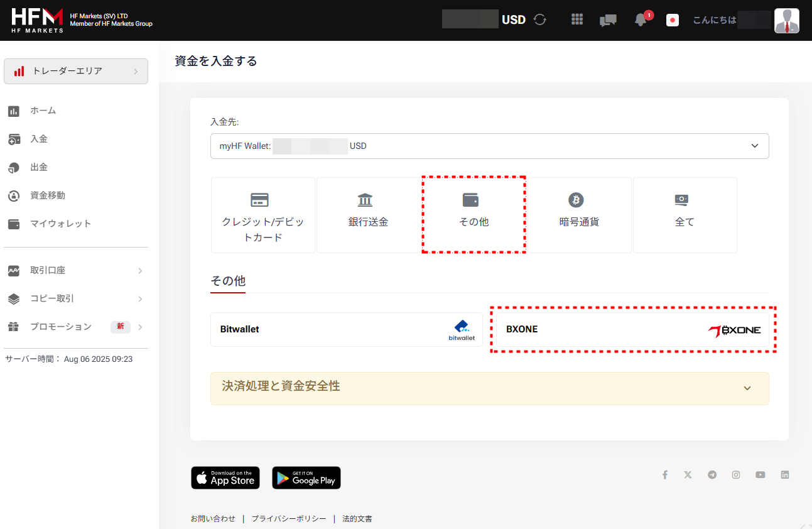Download from App Store badge
This screenshot has height=529, width=812.
(225, 477)
